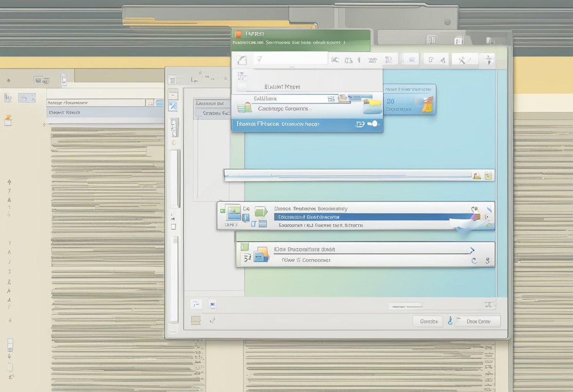
Task: Tick the empty checkbox above Bludsht Prages
Action: click(x=242, y=87)
